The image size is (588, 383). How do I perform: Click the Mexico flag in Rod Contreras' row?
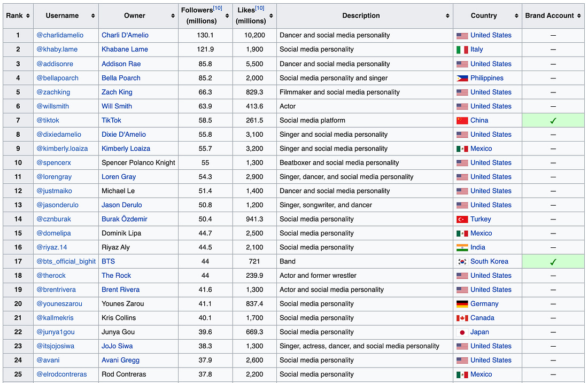462,375
